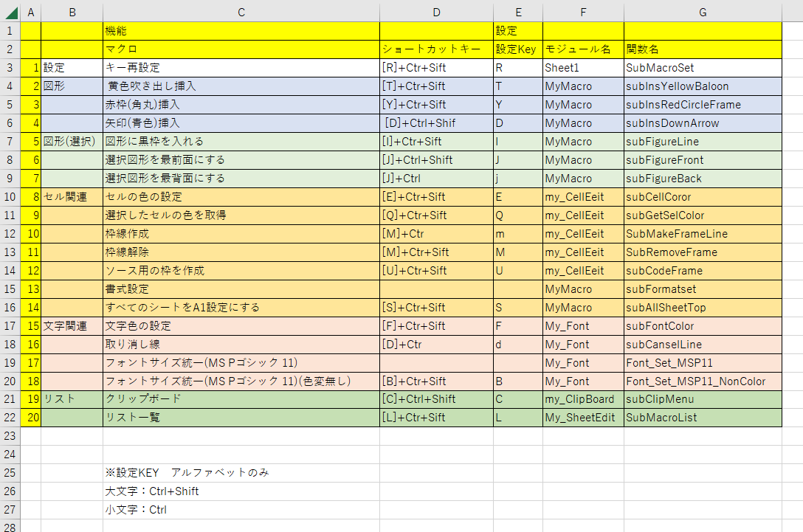Select column D header
The image size is (803, 532).
[436, 13]
